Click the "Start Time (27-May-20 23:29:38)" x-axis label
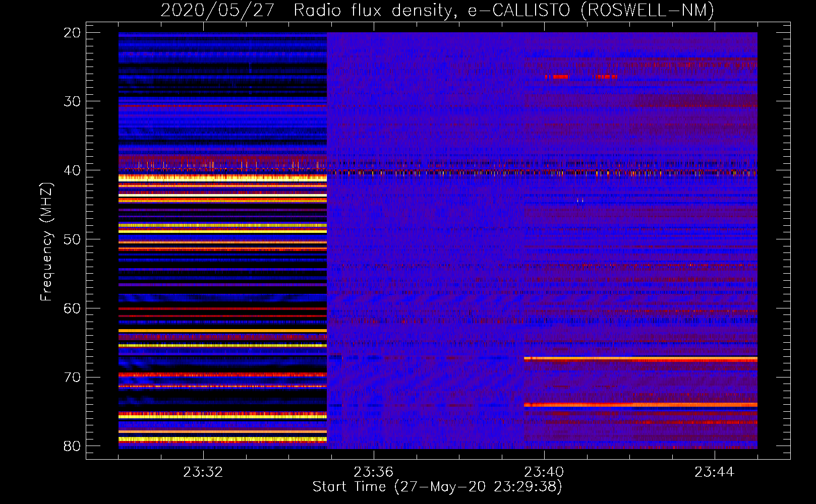The width and height of the screenshot is (816, 504). (x=437, y=487)
